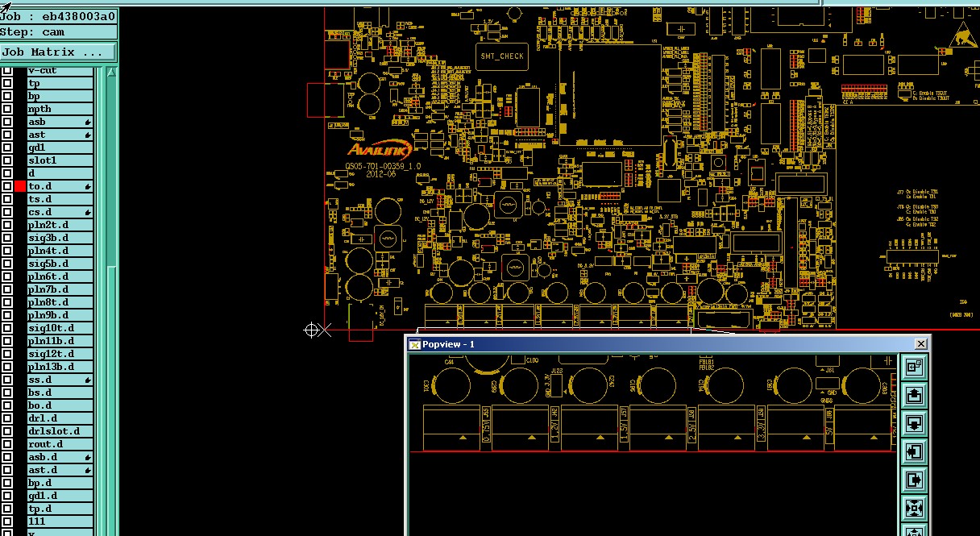Select layer name drlslot.d

60,431
